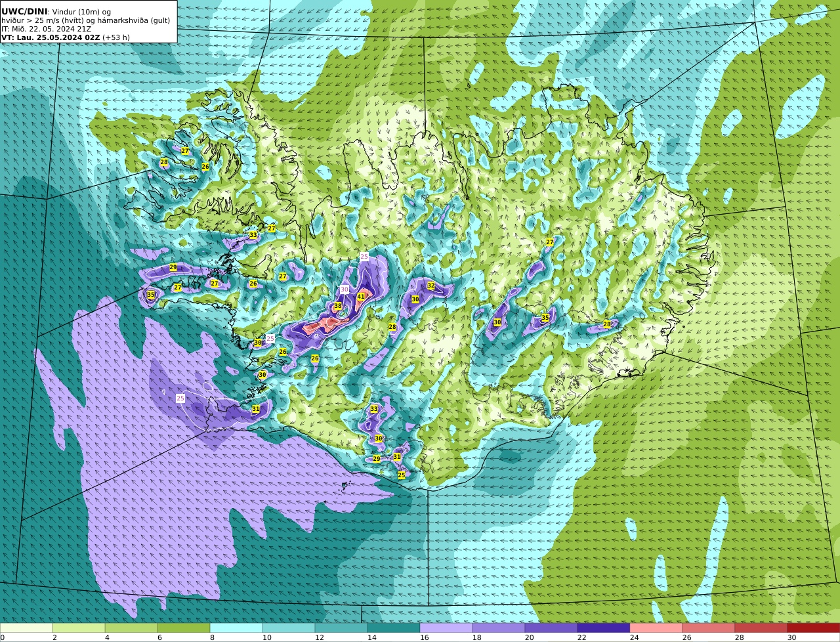Pick the 24–26 m/s pink legend swatch
Viewport: 840px width, 642px height.
656,628
